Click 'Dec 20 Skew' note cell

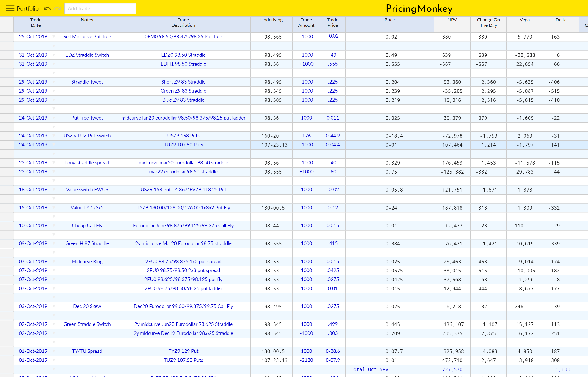click(x=87, y=307)
